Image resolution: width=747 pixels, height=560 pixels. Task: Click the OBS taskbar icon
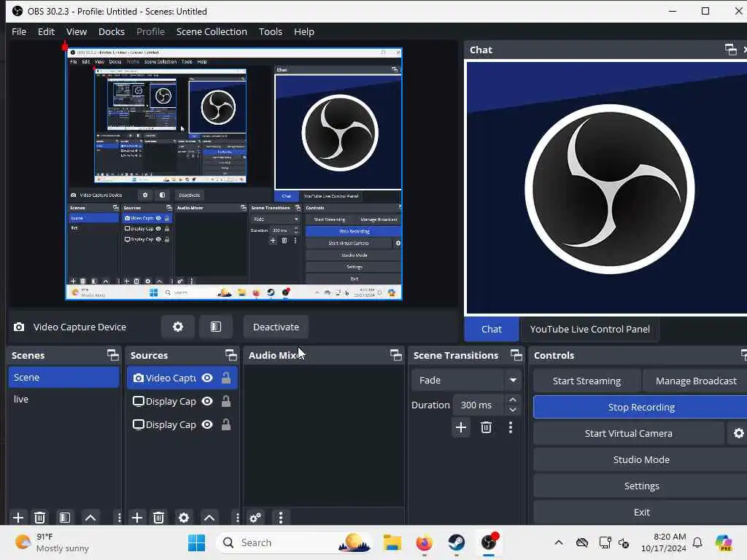[x=489, y=542]
